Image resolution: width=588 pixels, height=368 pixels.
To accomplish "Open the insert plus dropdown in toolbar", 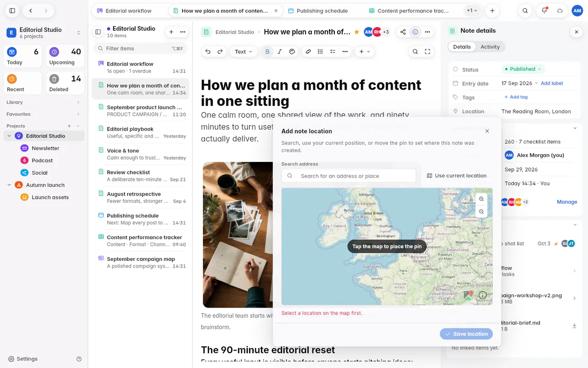I will pos(365,52).
